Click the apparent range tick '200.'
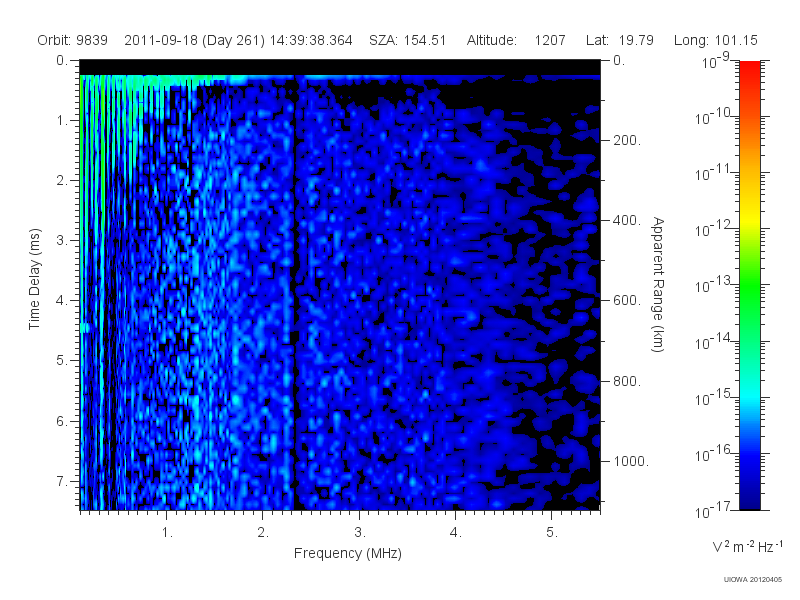 [627, 140]
